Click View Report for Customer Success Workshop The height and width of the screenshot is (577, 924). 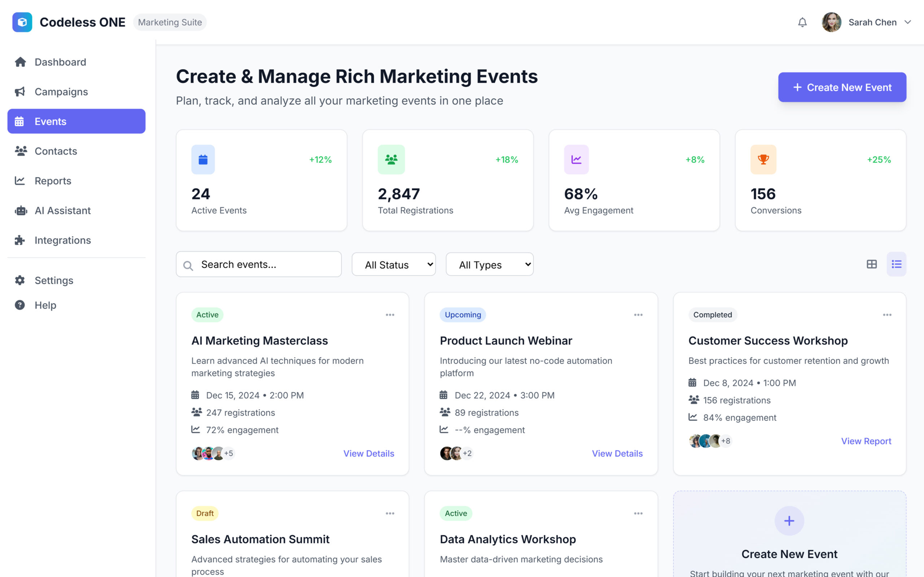pos(866,441)
